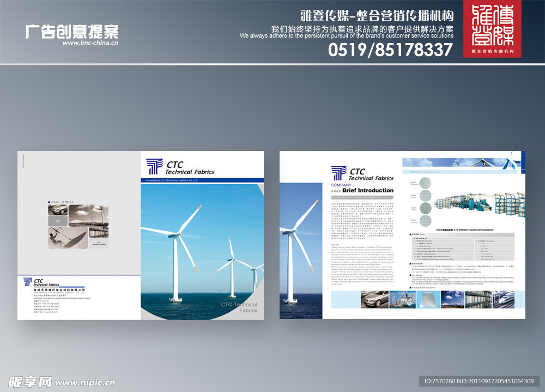Click the Brief Introduction heading
The width and height of the screenshot is (545, 392).
pyautogui.click(x=368, y=191)
